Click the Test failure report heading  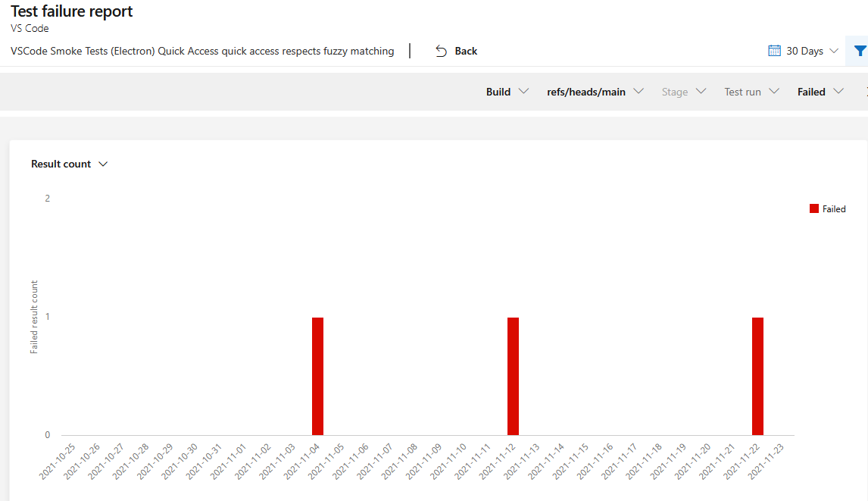click(71, 11)
